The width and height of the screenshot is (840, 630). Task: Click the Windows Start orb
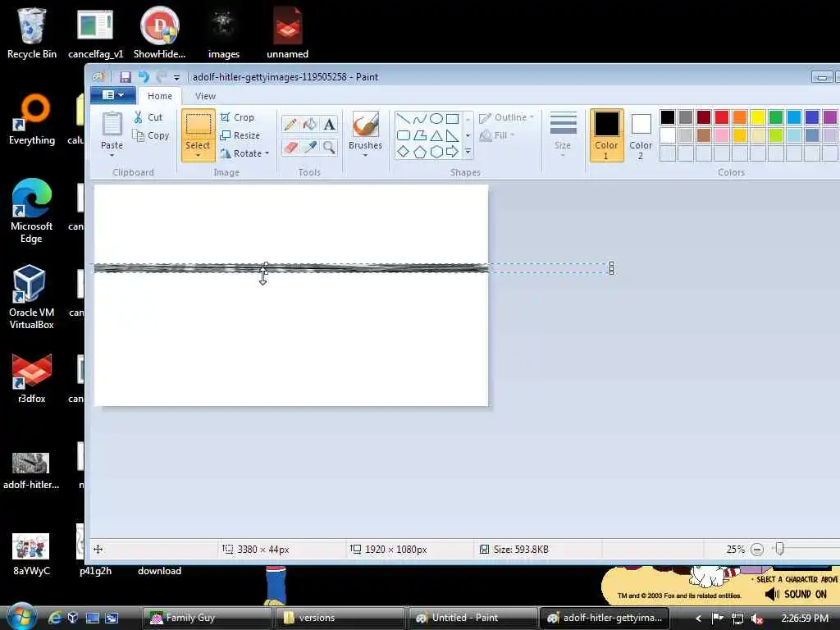coord(21,617)
